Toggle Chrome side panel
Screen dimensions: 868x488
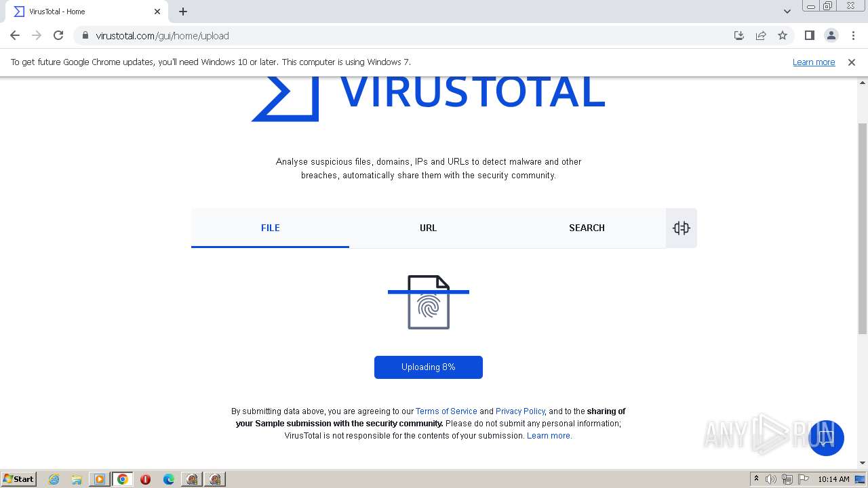(810, 35)
